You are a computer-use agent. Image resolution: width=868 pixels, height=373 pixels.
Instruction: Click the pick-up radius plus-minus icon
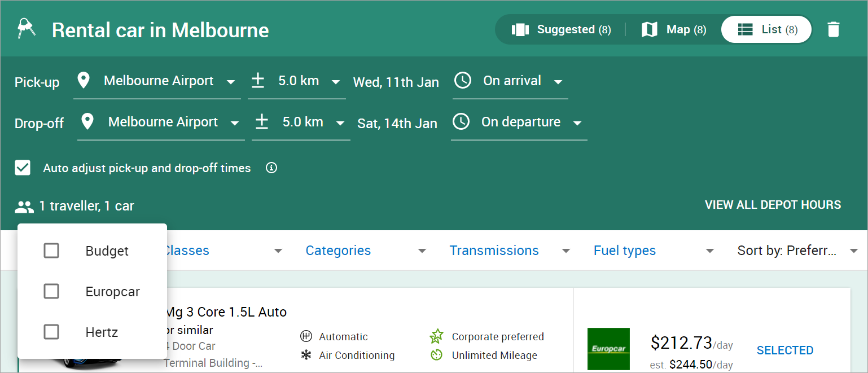tap(258, 81)
